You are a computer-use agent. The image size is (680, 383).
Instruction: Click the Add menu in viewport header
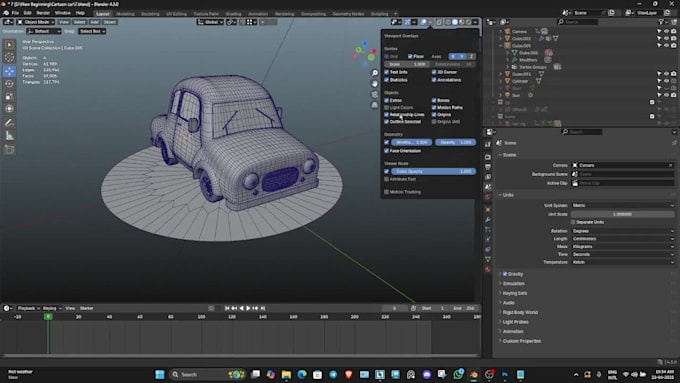(x=94, y=22)
